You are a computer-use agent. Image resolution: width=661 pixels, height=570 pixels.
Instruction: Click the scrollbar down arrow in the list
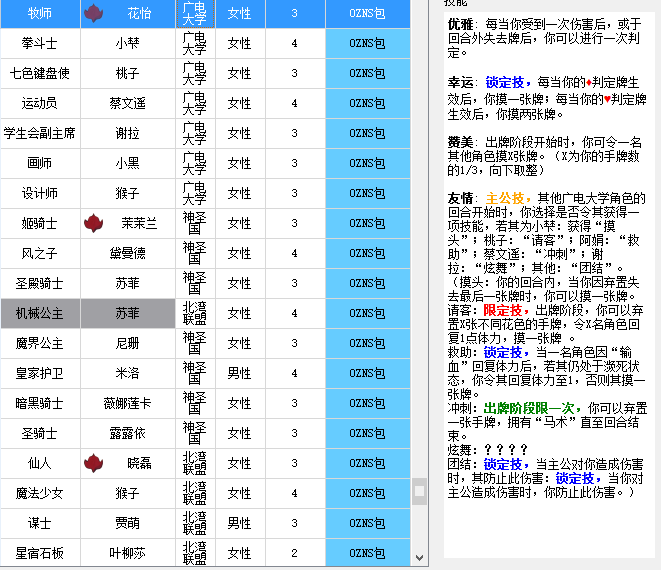(x=419, y=558)
